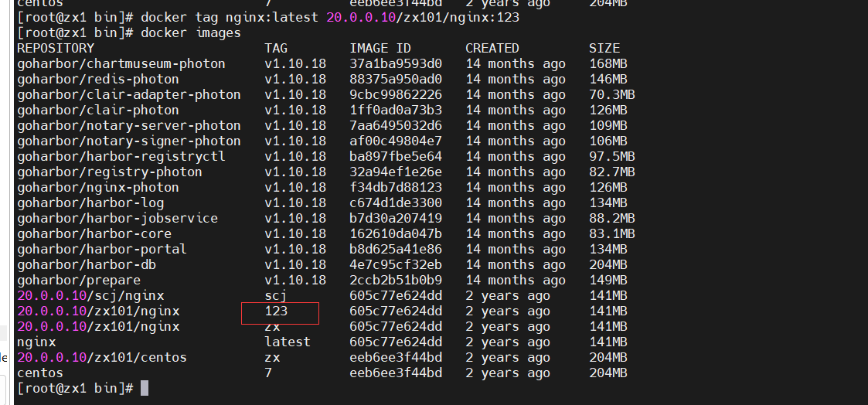The width and height of the screenshot is (868, 405).
Task: Select goharbor/harbor-core repository name
Action: coord(94,234)
